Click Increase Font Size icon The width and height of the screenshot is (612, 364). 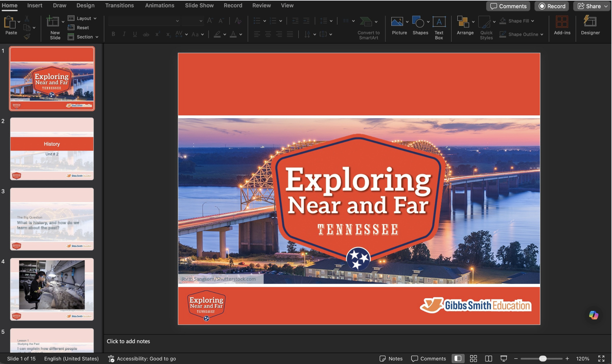pos(210,21)
